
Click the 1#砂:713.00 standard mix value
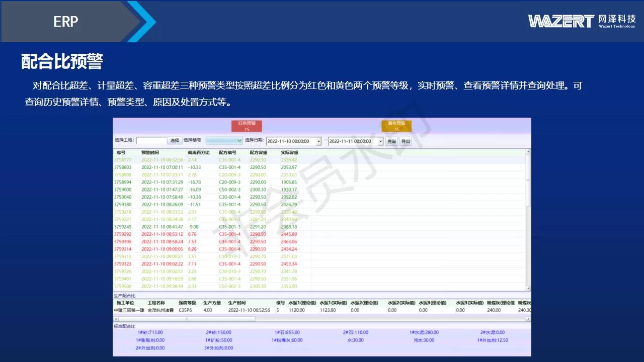150,332
